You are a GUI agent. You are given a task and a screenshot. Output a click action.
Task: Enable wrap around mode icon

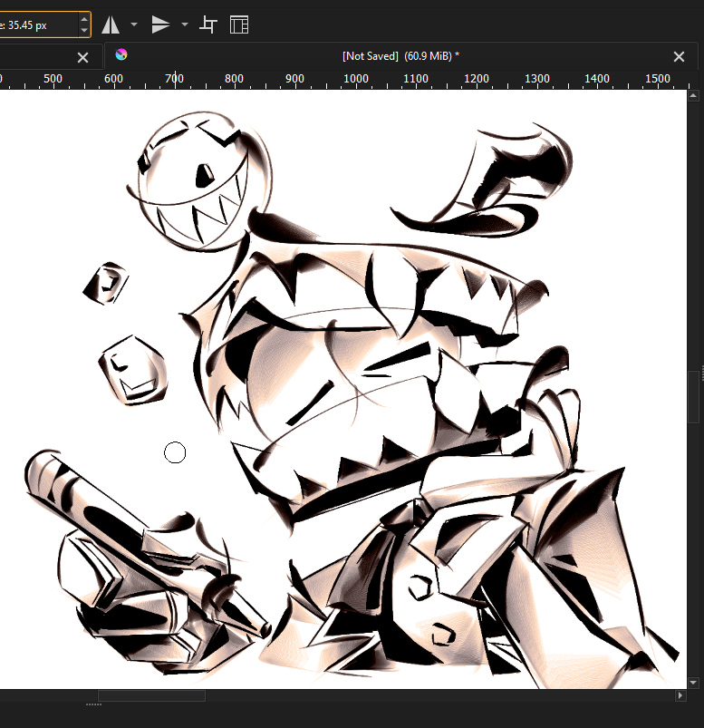[208, 24]
